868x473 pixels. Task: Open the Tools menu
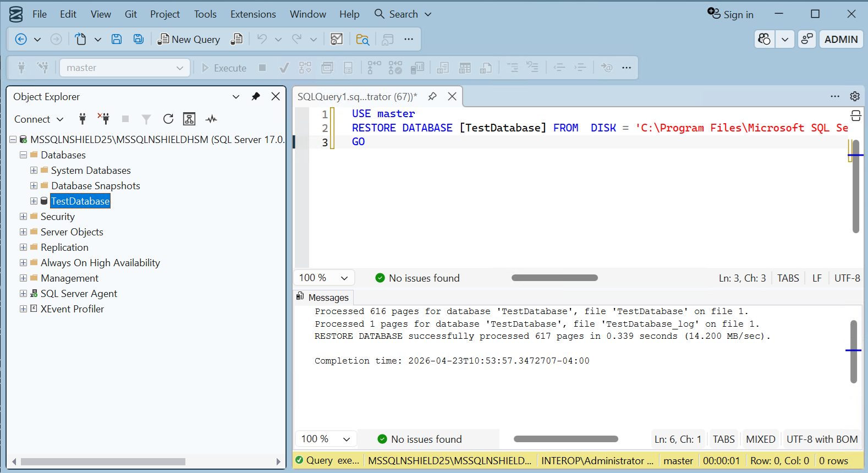tap(205, 14)
